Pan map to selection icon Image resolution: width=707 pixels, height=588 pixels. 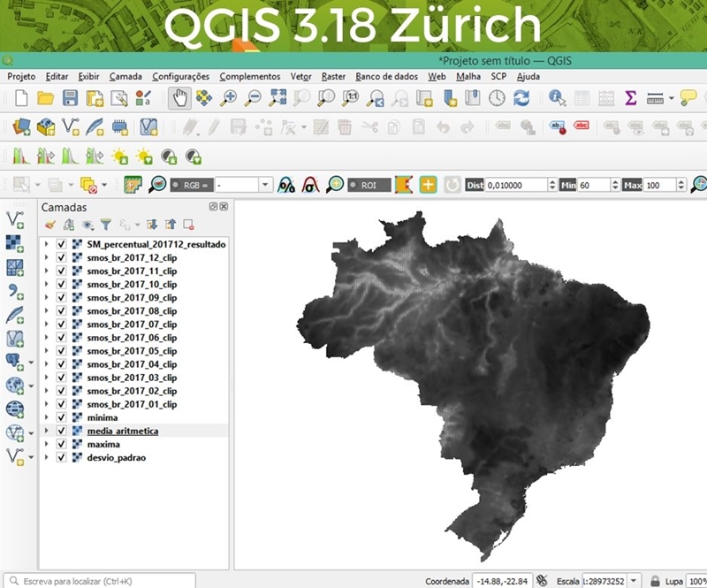point(204,98)
